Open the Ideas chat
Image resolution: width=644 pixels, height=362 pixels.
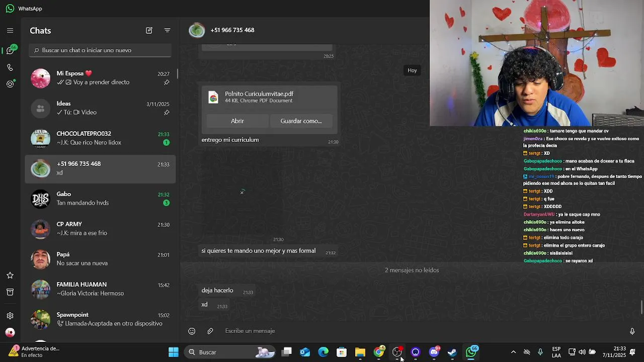click(100, 108)
